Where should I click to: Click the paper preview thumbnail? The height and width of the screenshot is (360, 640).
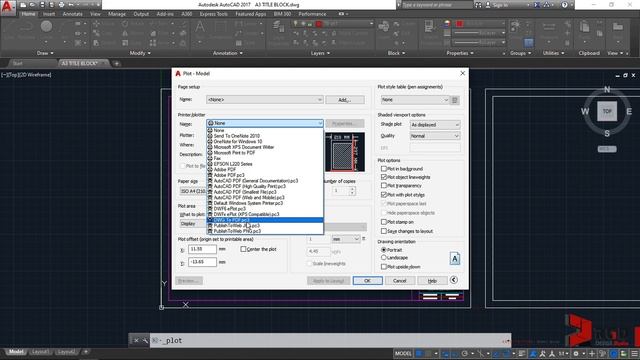345,151
